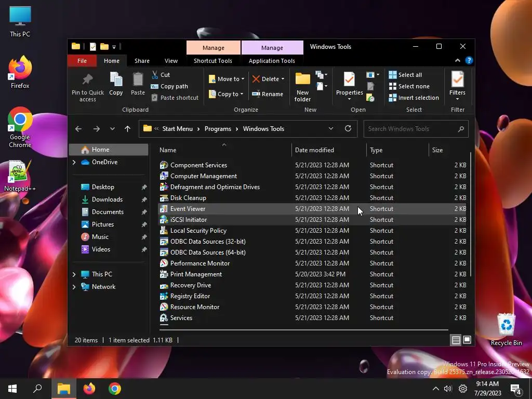Click the pin icon next to Music

click(x=144, y=237)
